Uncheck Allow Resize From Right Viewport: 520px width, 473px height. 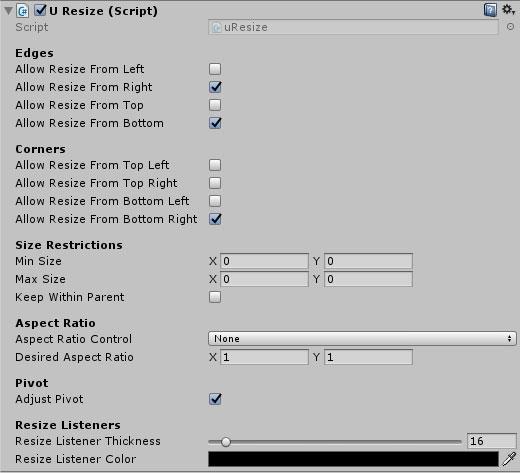pyautogui.click(x=215, y=87)
